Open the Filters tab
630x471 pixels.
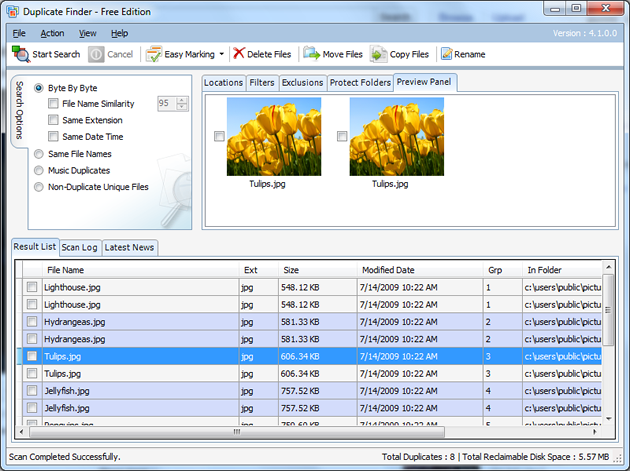pyautogui.click(x=262, y=82)
